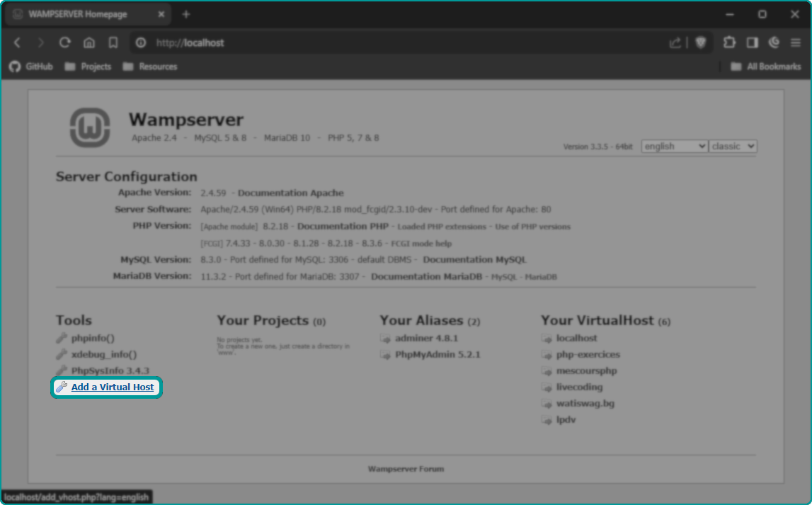Click the share icon in address bar
812x505 pixels.
[x=675, y=42]
